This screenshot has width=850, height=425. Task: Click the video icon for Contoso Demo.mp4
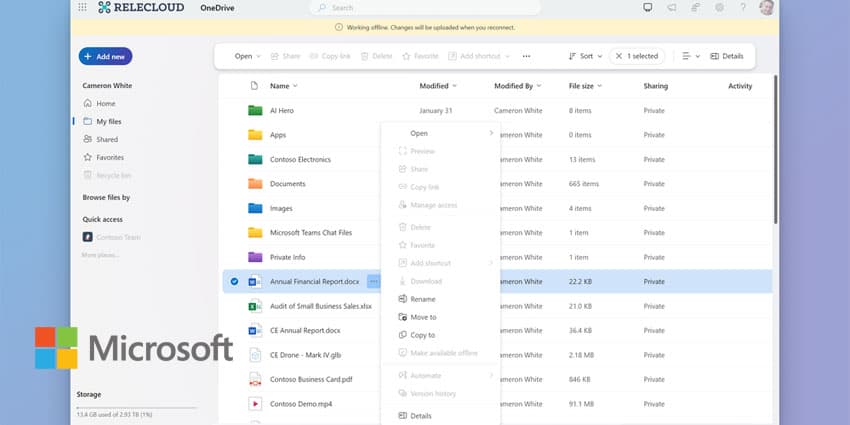pyautogui.click(x=255, y=404)
